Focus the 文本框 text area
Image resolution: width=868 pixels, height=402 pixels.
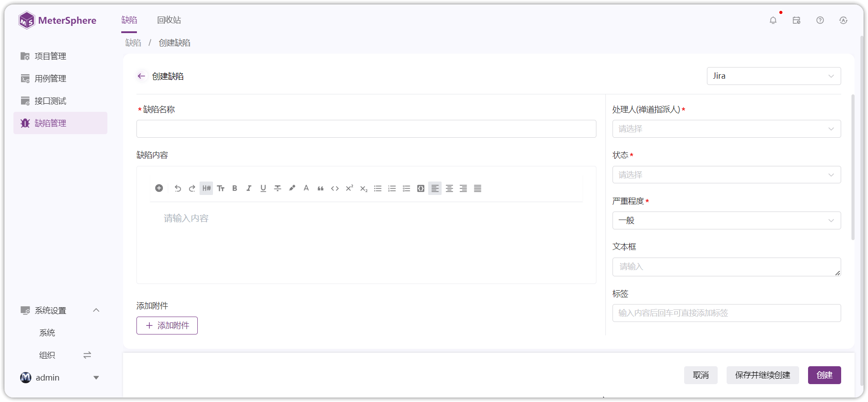coord(727,267)
